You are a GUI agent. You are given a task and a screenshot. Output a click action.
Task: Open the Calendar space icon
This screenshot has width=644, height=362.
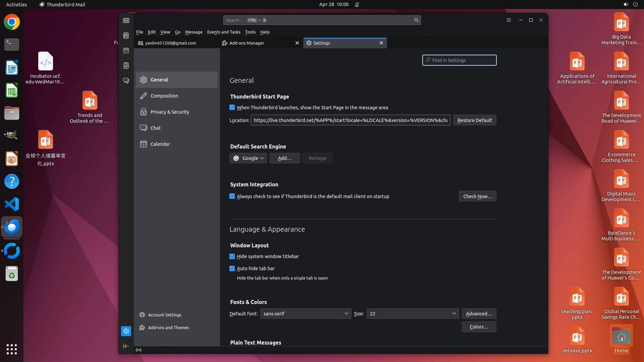(x=126, y=51)
